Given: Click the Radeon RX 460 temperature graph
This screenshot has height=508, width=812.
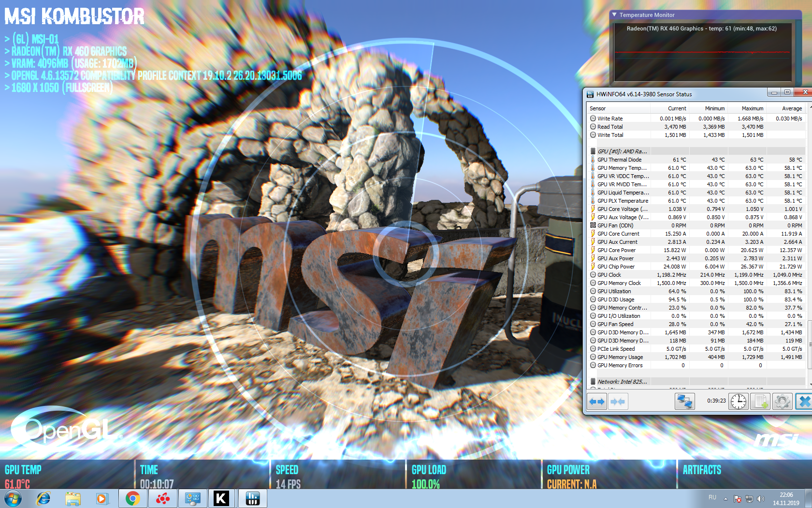Looking at the screenshot, I should pos(702,52).
